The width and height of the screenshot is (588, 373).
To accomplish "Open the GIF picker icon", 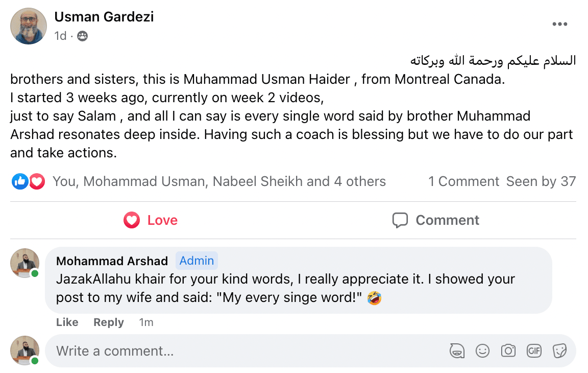I will pyautogui.click(x=534, y=351).
